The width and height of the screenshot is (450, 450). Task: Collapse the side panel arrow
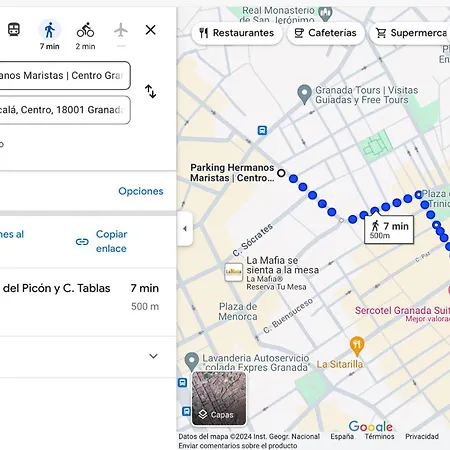pos(185,229)
